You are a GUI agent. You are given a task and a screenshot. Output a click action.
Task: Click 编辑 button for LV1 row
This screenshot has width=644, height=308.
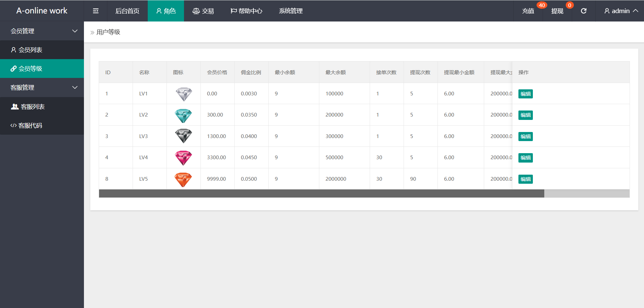(525, 94)
